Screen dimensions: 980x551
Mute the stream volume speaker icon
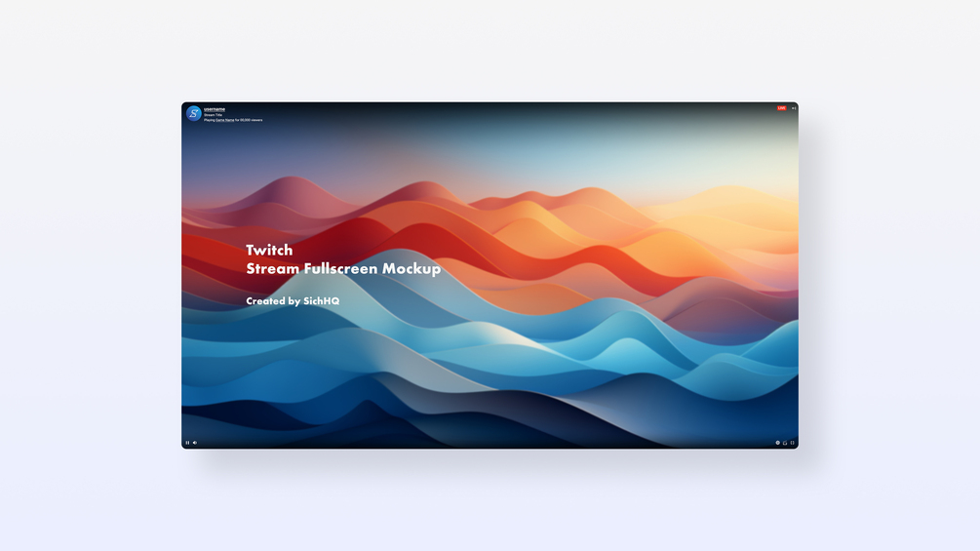(x=195, y=443)
